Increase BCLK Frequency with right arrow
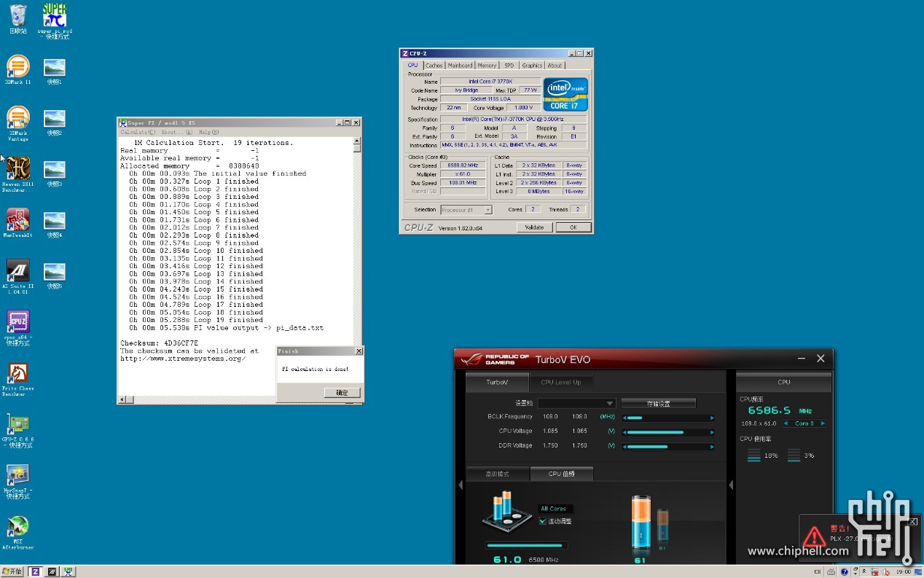This screenshot has height=578, width=924. click(712, 418)
